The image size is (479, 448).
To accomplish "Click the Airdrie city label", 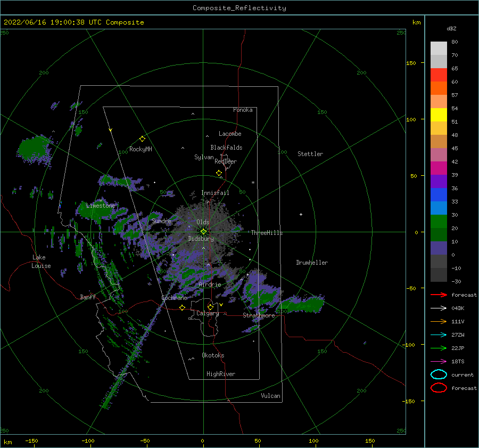I will pyautogui.click(x=210, y=284).
